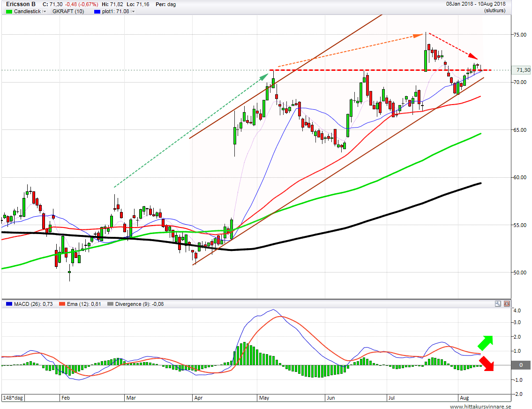Click the 70.00 price axis label

tap(520, 82)
